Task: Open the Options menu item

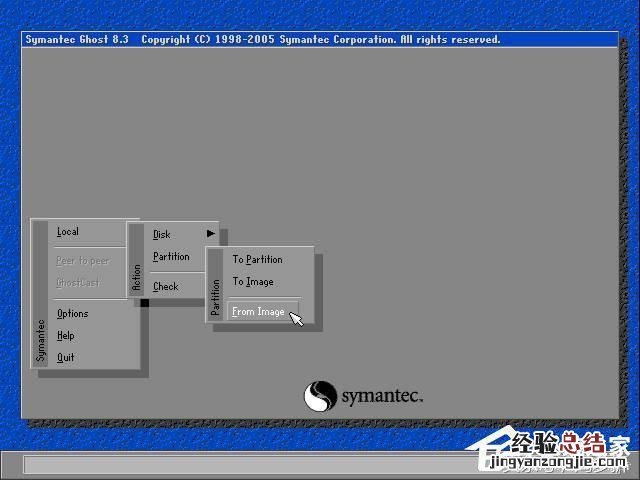Action: pyautogui.click(x=73, y=313)
